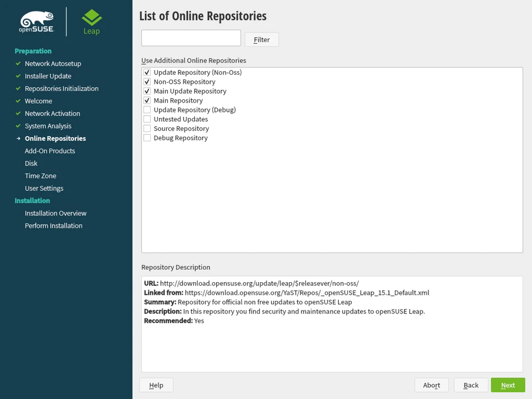Enable the Debug Repository checkbox
532x399 pixels.
(x=147, y=137)
